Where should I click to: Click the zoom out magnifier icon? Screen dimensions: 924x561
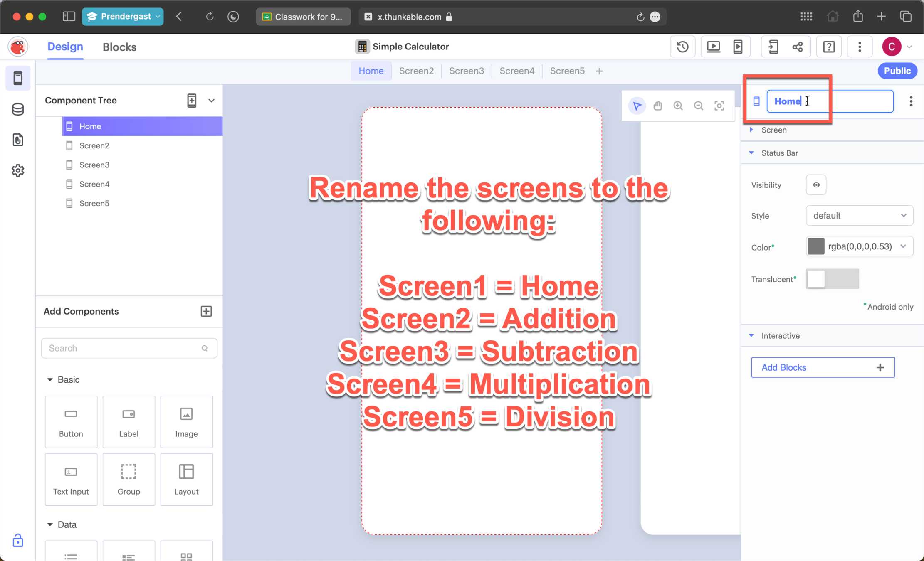click(x=699, y=106)
